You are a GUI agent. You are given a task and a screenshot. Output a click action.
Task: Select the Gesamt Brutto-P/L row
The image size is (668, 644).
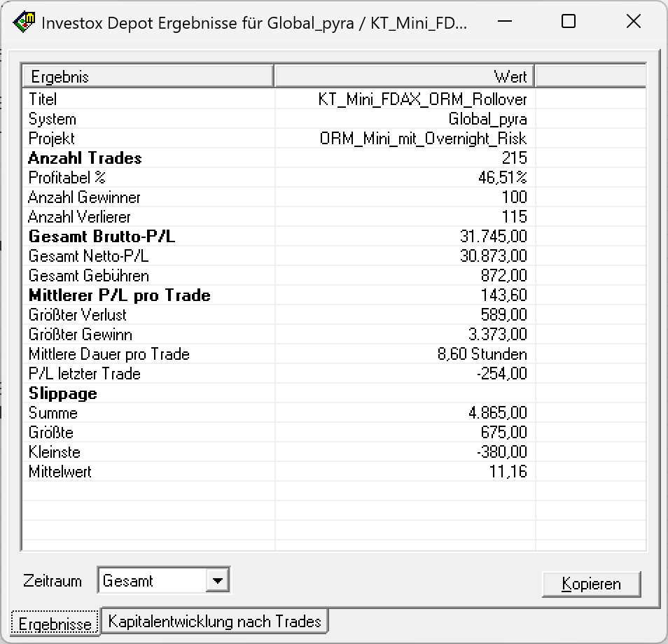102,237
